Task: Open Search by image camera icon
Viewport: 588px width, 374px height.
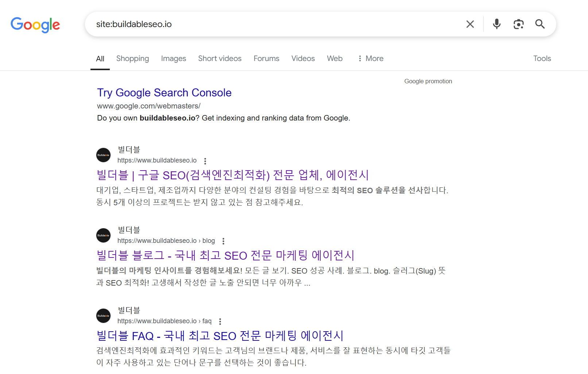Action: coord(518,24)
